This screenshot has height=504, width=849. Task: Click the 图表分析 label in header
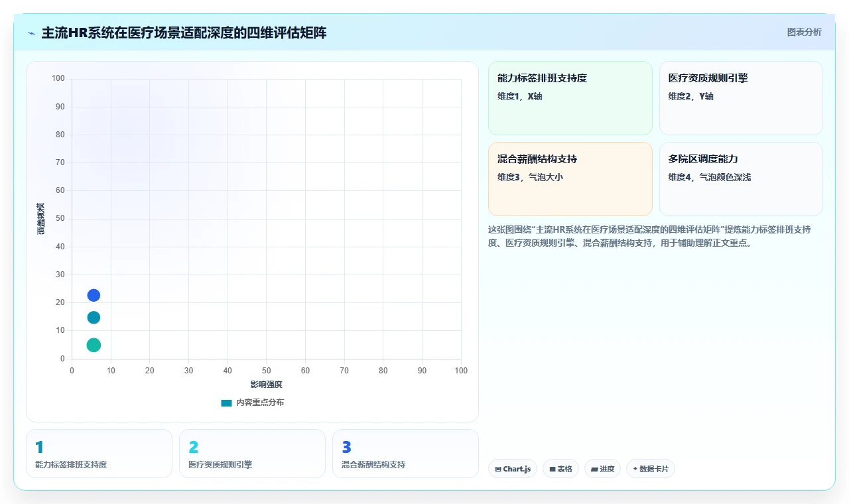click(x=804, y=32)
